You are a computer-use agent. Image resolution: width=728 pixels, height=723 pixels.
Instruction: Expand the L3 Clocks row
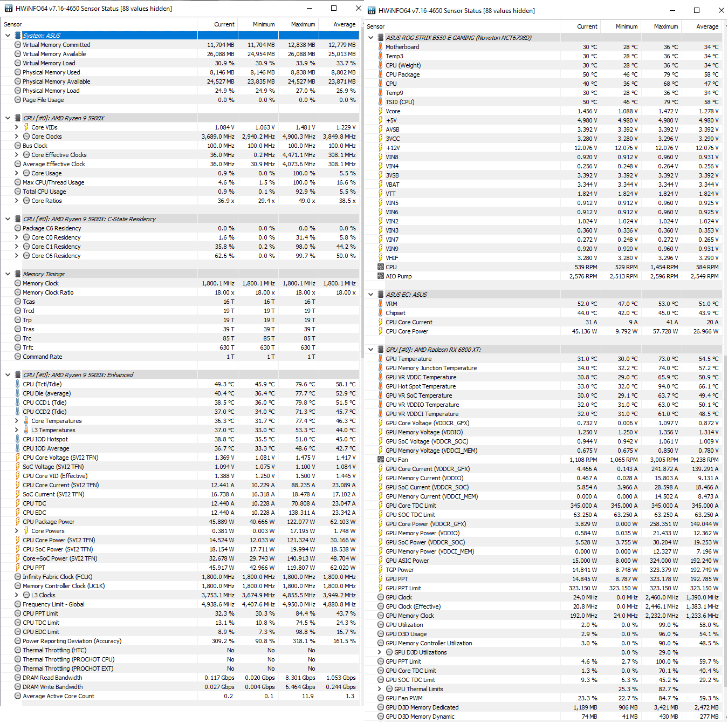(17, 595)
